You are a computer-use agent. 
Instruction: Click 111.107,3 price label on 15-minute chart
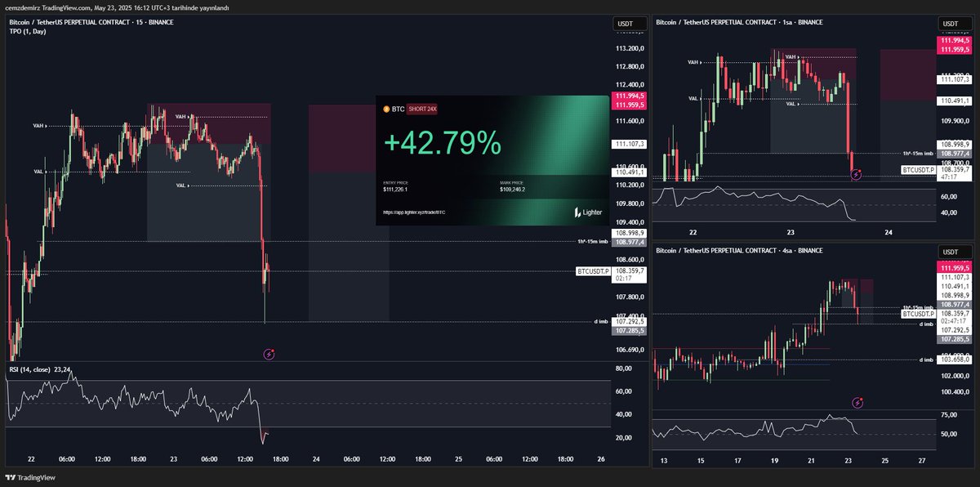629,144
